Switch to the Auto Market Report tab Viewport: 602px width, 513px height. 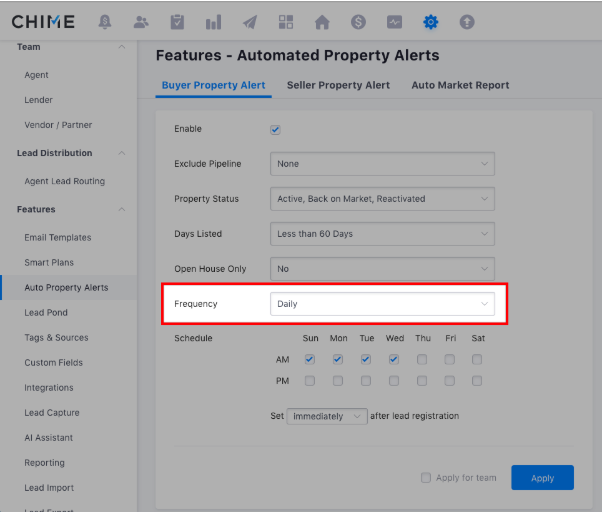pyautogui.click(x=460, y=85)
